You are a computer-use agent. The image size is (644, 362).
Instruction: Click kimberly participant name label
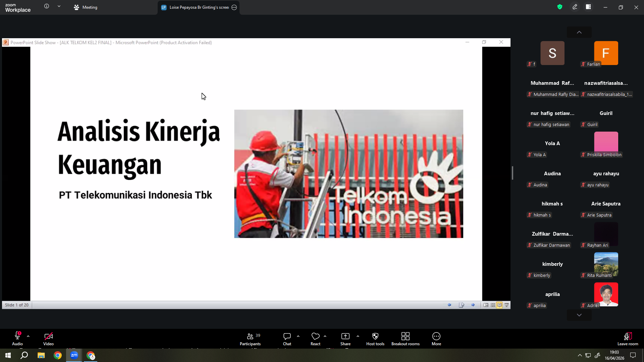click(539, 276)
